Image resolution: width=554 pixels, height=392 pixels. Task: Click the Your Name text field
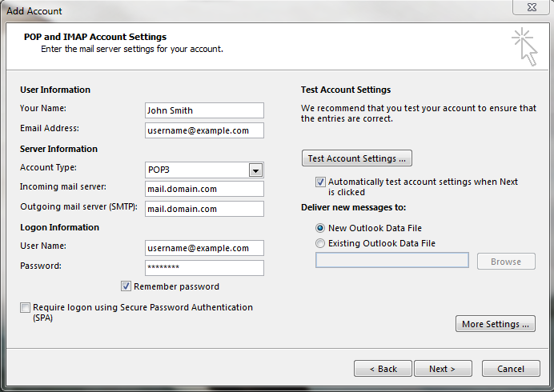[x=204, y=110]
